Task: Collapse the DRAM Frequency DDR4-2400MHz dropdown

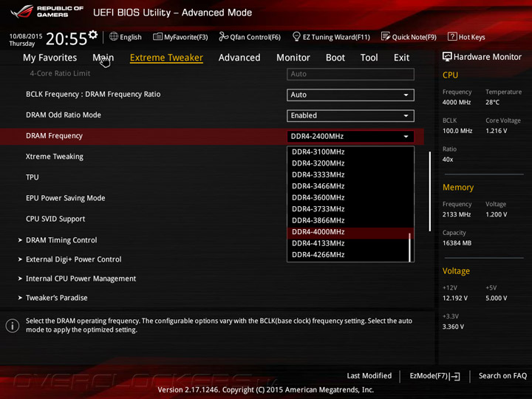Action: click(350, 137)
